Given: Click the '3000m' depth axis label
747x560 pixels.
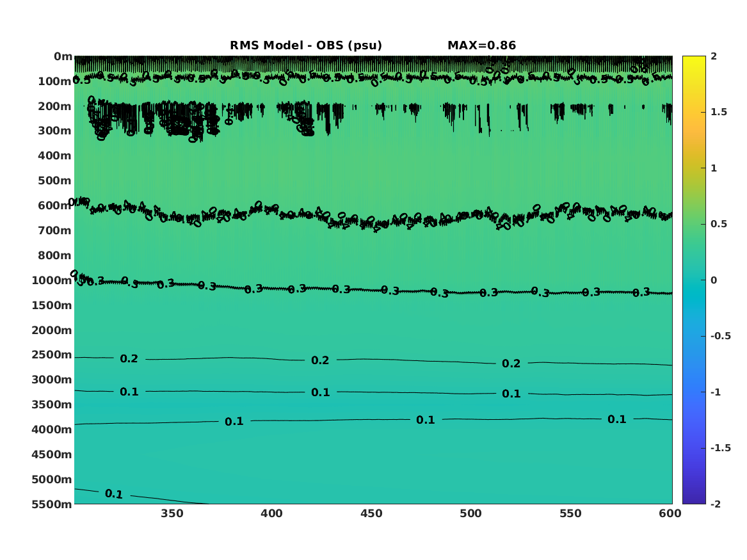Looking at the screenshot, I should pyautogui.click(x=52, y=380).
